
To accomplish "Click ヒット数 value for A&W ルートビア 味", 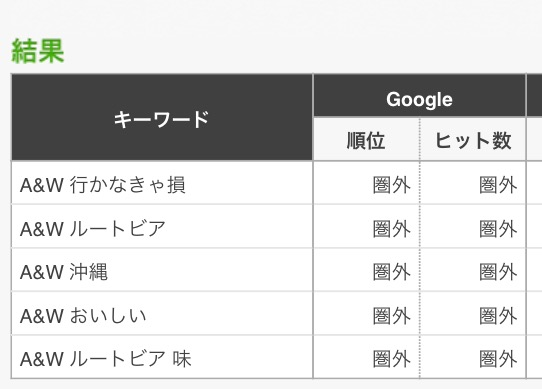I will [x=498, y=359].
